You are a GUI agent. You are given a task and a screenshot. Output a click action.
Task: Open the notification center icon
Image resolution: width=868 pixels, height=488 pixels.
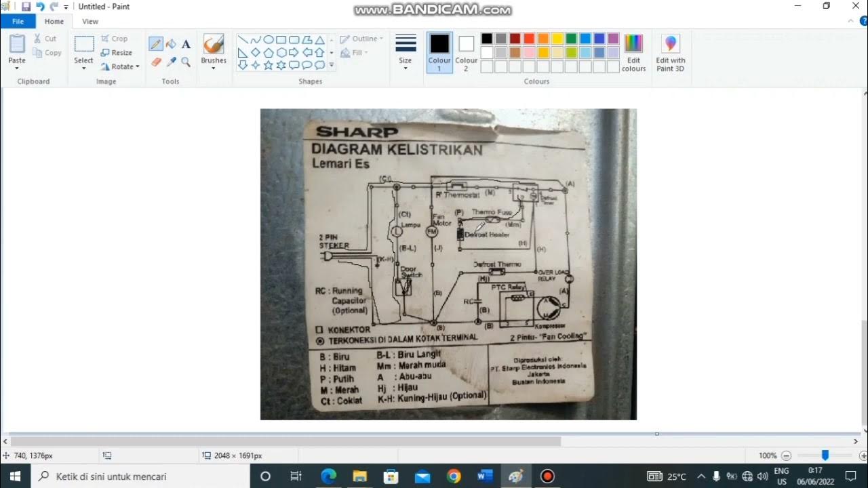coord(851,476)
